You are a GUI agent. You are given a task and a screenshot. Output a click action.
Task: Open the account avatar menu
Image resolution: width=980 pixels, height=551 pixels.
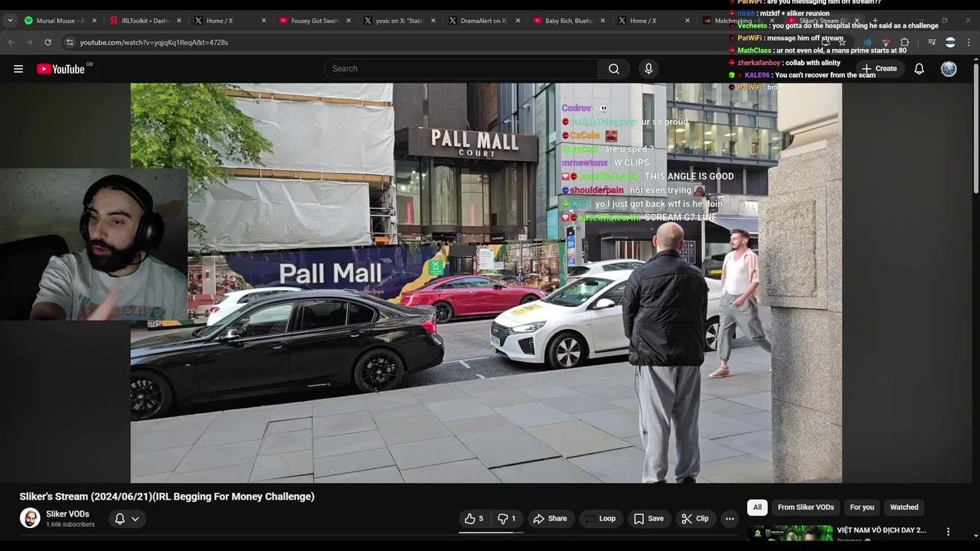[949, 69]
